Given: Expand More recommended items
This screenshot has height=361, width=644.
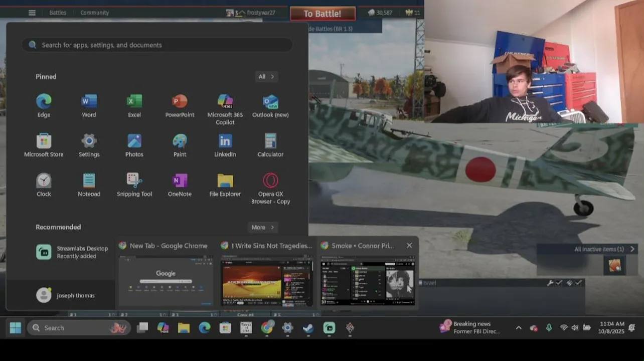Looking at the screenshot, I should [263, 227].
